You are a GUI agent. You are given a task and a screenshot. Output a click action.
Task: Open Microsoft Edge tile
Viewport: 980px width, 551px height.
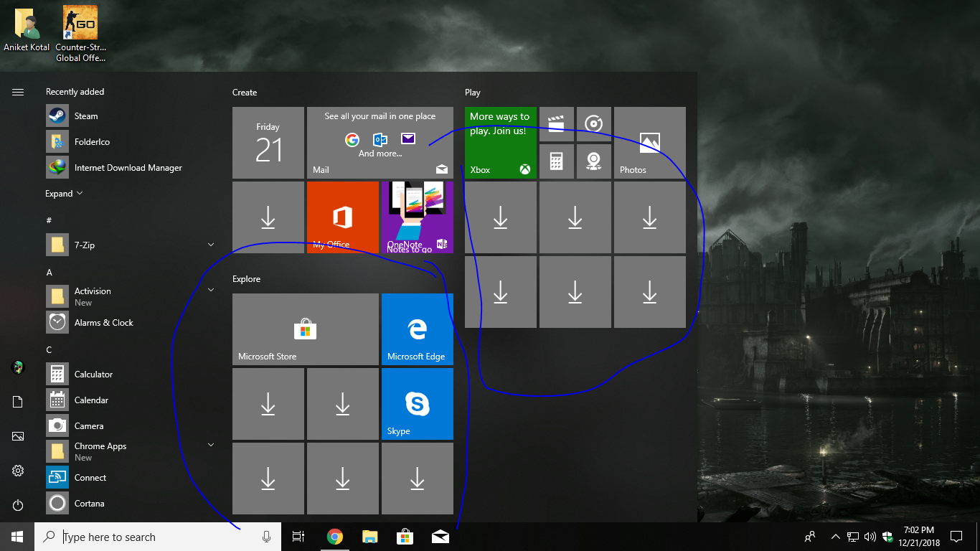click(418, 329)
